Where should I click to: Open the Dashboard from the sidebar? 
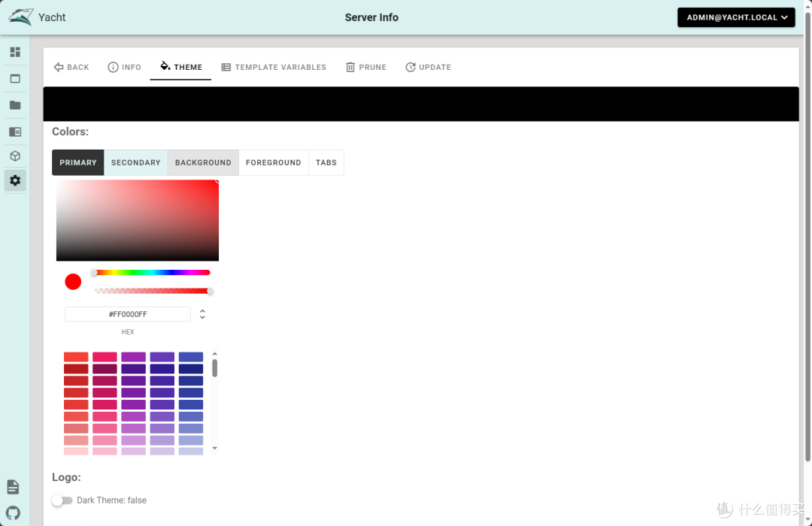click(15, 53)
